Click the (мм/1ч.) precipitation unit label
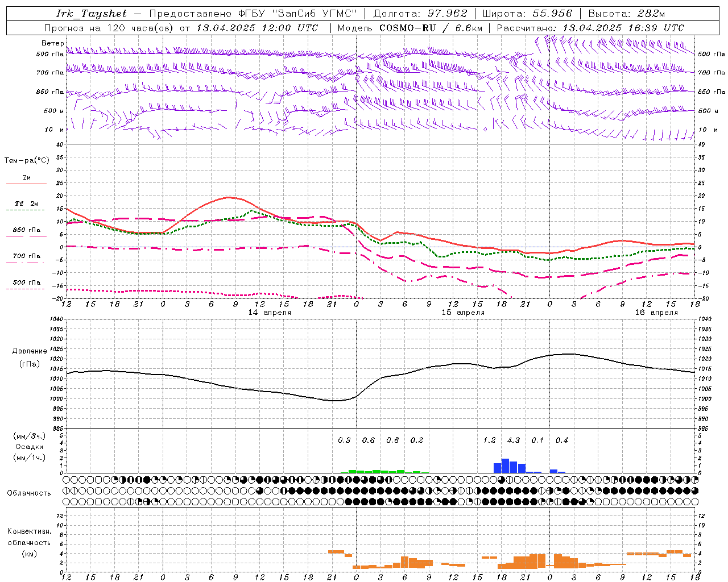The width and height of the screenshot is (728, 582). point(29,458)
